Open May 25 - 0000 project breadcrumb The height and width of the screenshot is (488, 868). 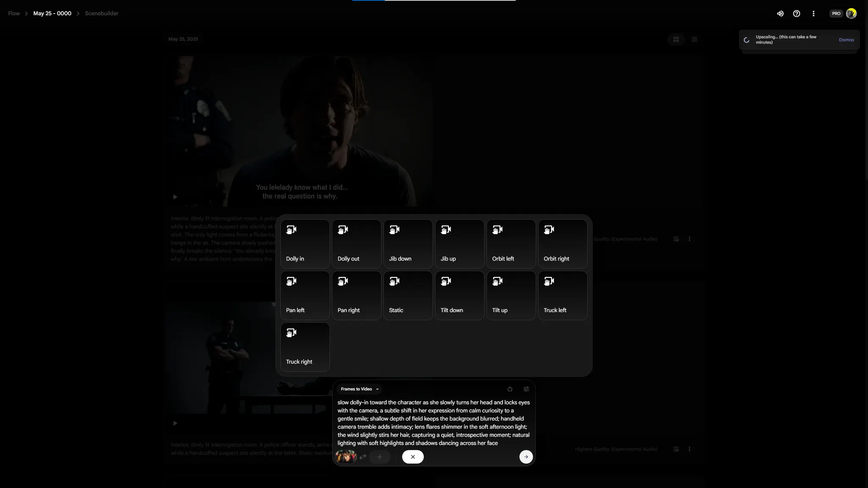point(52,14)
